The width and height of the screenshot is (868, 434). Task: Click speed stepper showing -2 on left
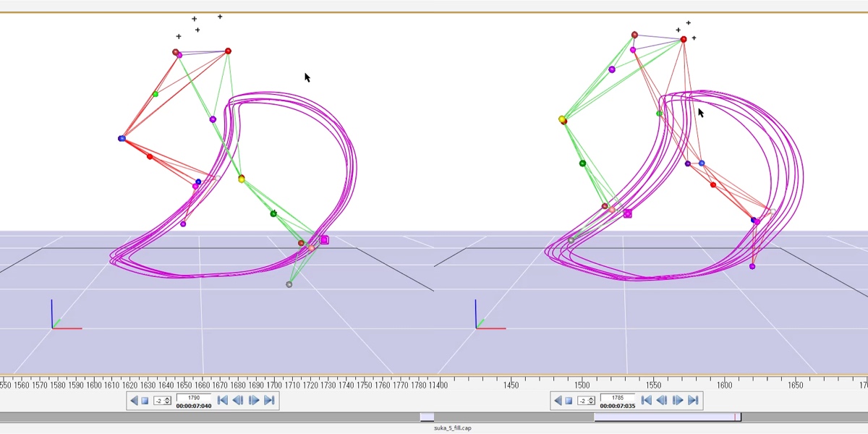(161, 401)
